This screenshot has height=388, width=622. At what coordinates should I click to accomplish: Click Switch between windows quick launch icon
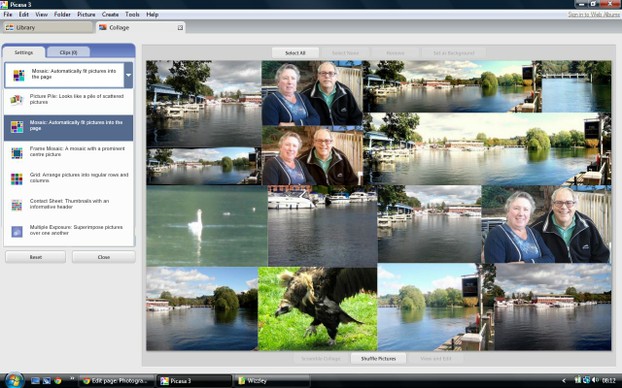[x=47, y=381]
